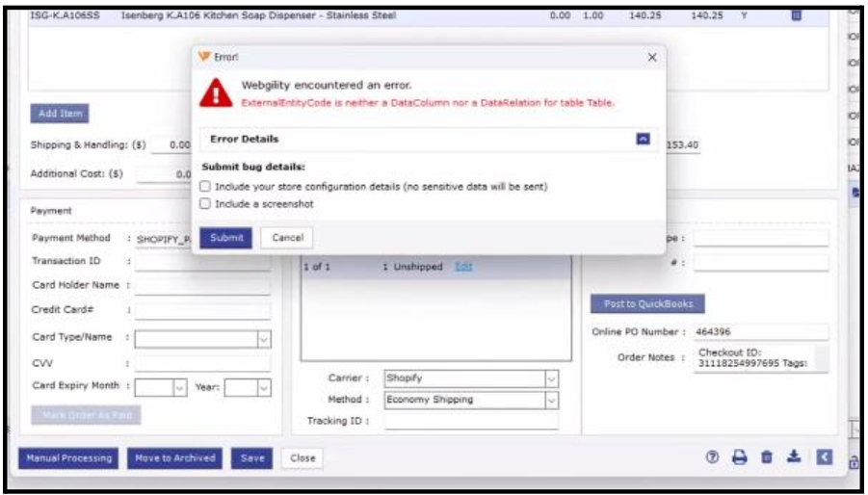Click the red ExternalEntityCode error message text
This screenshot has width=868, height=495.
[x=428, y=103]
